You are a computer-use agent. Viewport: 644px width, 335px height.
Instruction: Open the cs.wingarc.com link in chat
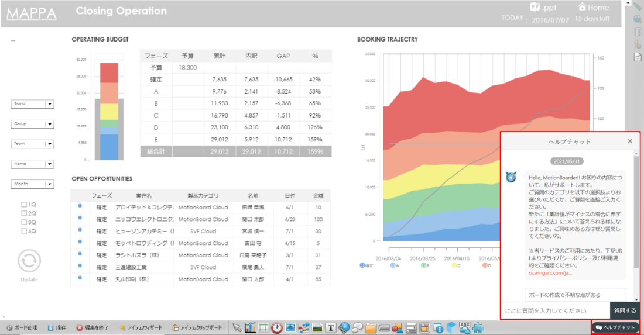coord(550,272)
